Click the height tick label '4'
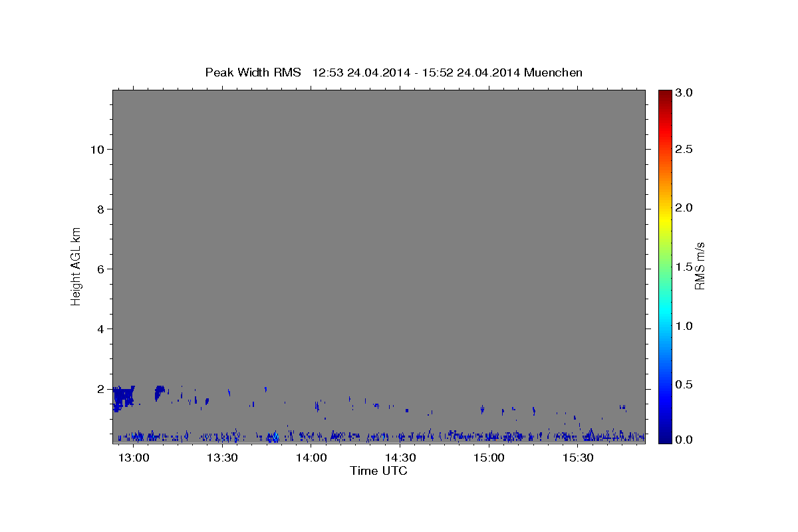798x532 pixels. pyautogui.click(x=99, y=329)
